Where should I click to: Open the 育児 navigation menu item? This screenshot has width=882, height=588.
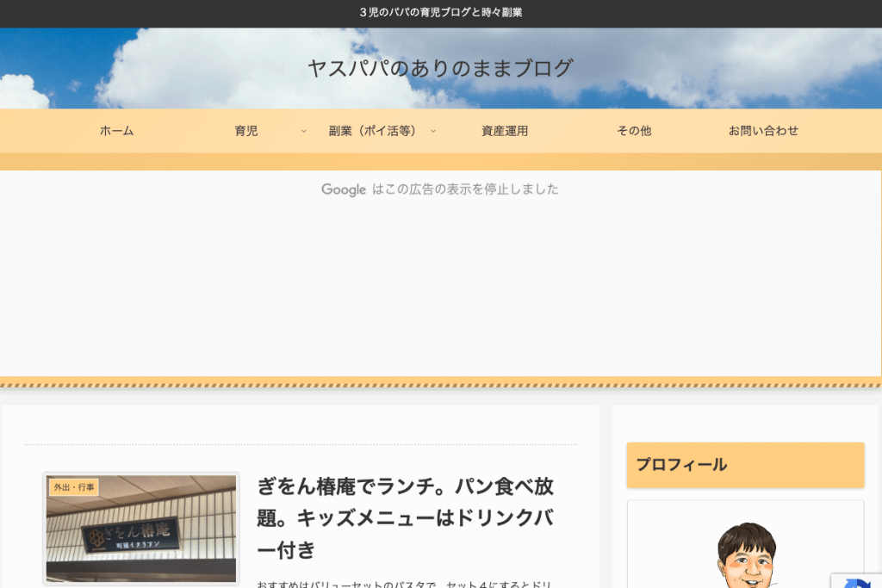coord(245,131)
